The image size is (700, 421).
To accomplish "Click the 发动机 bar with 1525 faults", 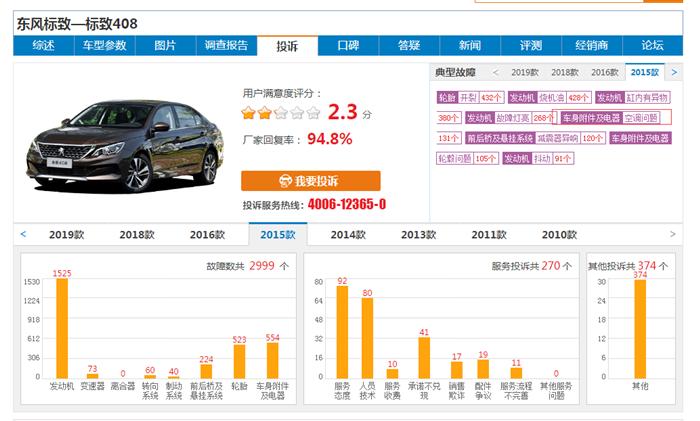I will [x=62, y=329].
